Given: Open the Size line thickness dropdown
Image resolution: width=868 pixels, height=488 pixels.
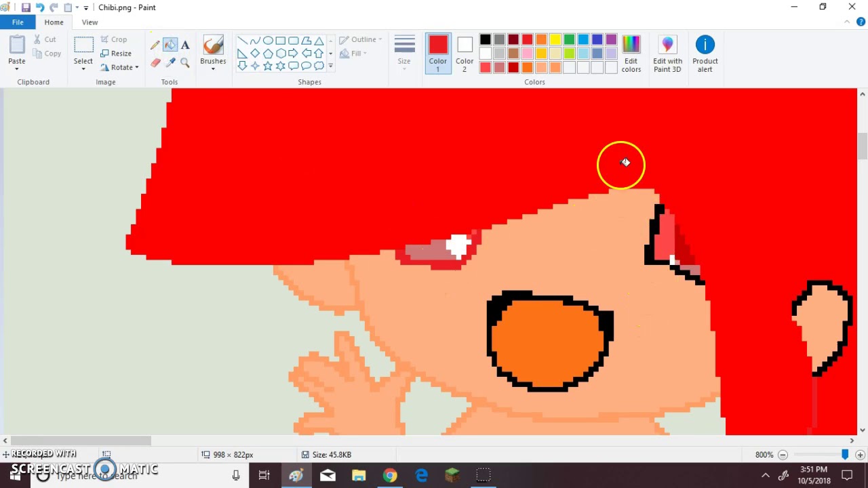Looking at the screenshot, I should (404, 54).
